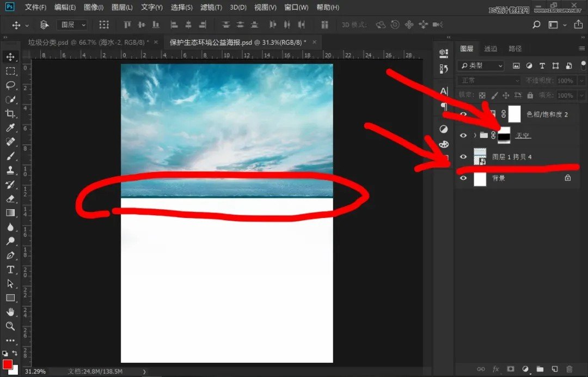Viewport: 588px width, 377px height.
Task: Hide the 色相/饱和度 2 adjustment layer
Action: tap(463, 114)
